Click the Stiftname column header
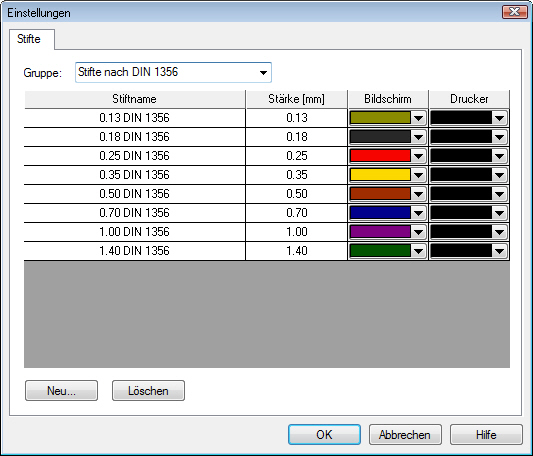 point(135,99)
